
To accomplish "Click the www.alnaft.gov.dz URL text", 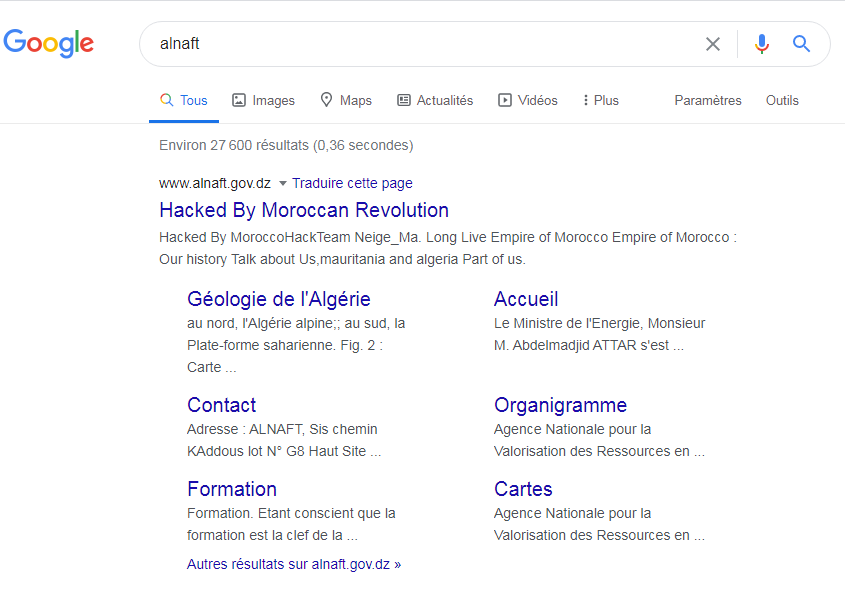I will pyautogui.click(x=214, y=183).
